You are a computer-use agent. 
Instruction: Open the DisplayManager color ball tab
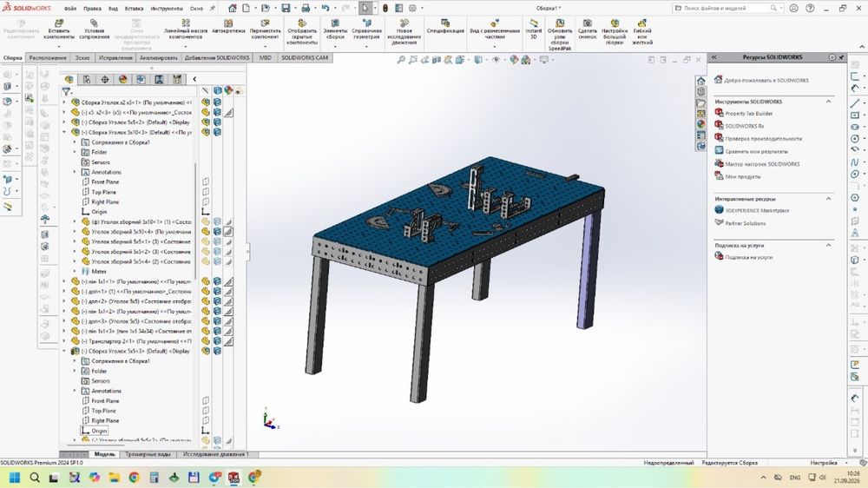pos(123,79)
